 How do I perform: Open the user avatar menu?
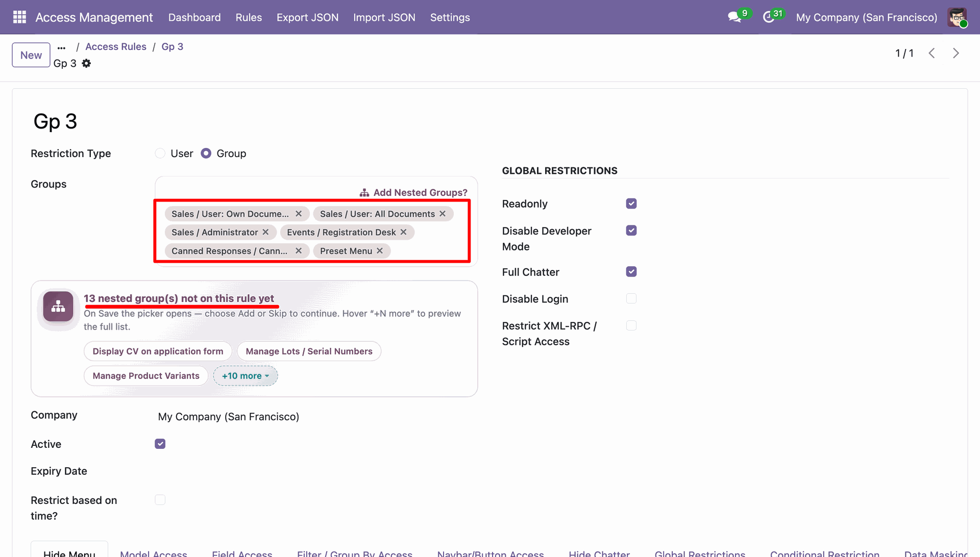(957, 17)
